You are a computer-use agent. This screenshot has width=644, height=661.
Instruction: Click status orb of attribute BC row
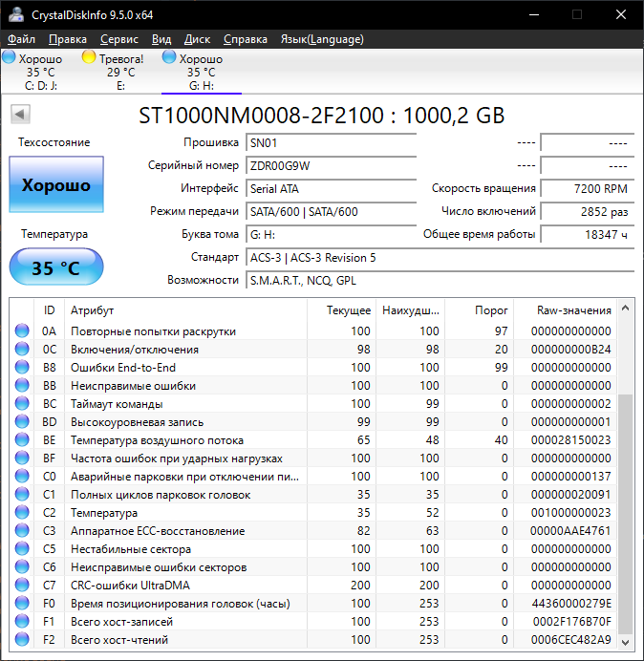point(22,403)
